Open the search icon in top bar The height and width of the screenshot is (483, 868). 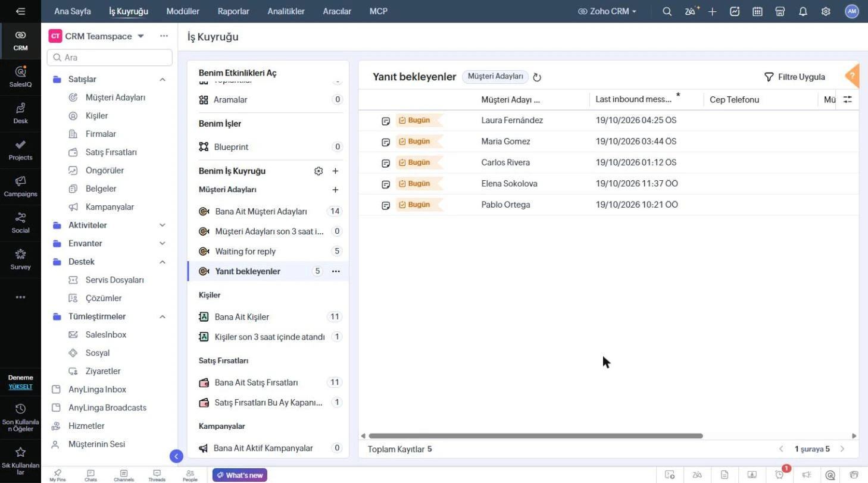point(667,11)
